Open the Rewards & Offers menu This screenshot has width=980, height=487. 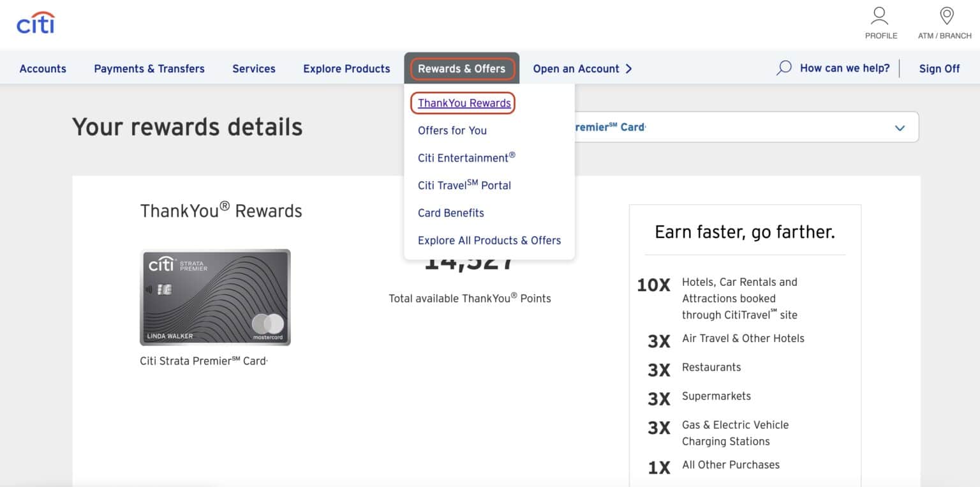pos(461,68)
